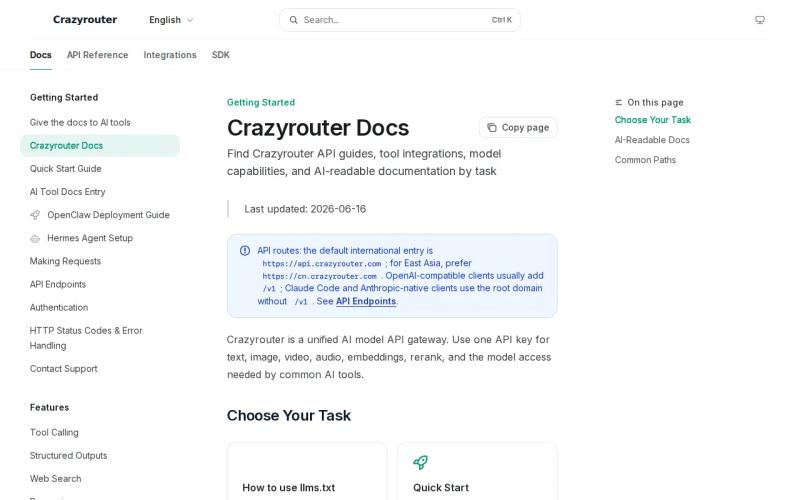Click the Getting Started sidebar heading
Viewport: 800px width, 500px height.
click(x=64, y=97)
